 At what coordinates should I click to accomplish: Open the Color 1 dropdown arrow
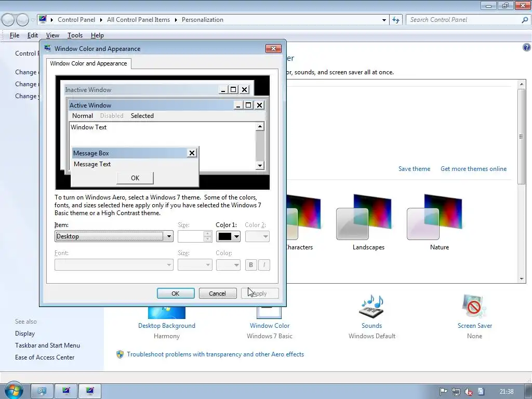tap(236, 236)
